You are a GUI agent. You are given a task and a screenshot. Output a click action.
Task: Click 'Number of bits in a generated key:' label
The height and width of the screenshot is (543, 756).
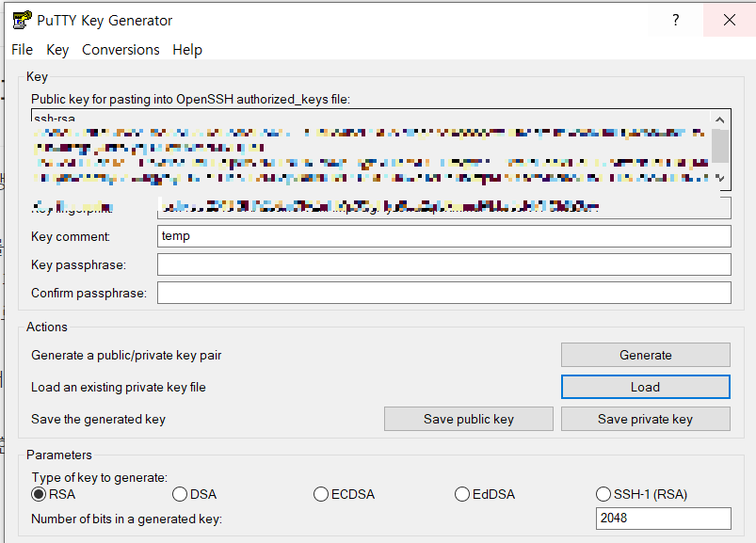coord(126,519)
